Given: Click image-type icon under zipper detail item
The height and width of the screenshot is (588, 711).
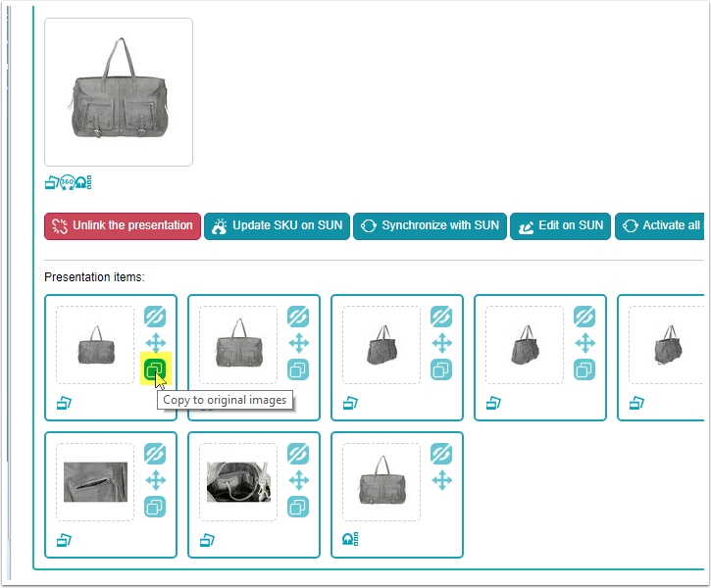Looking at the screenshot, I should pyautogui.click(x=64, y=540).
